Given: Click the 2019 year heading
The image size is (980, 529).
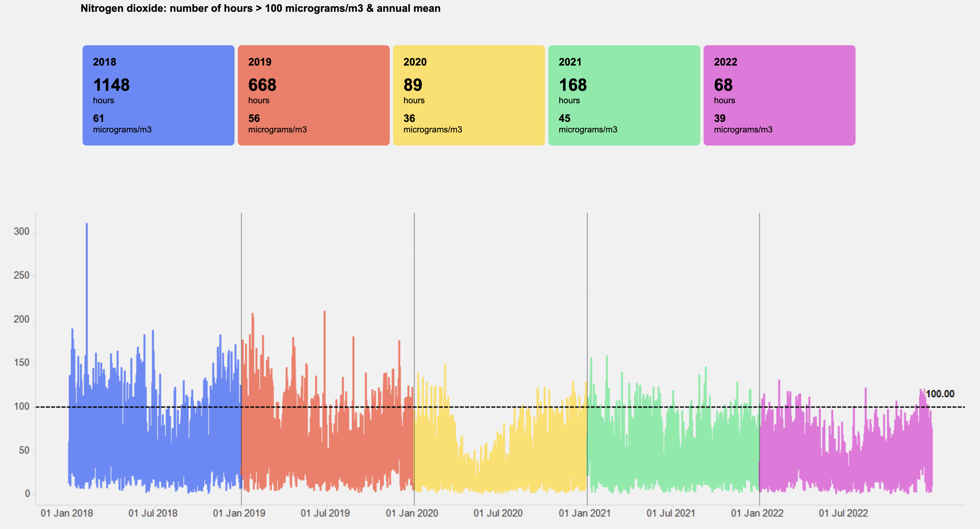Looking at the screenshot, I should point(260,62).
